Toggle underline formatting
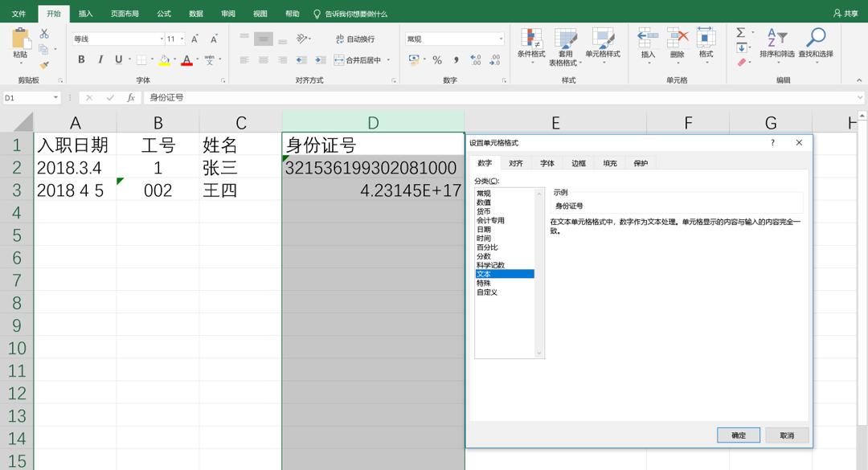 pos(117,60)
